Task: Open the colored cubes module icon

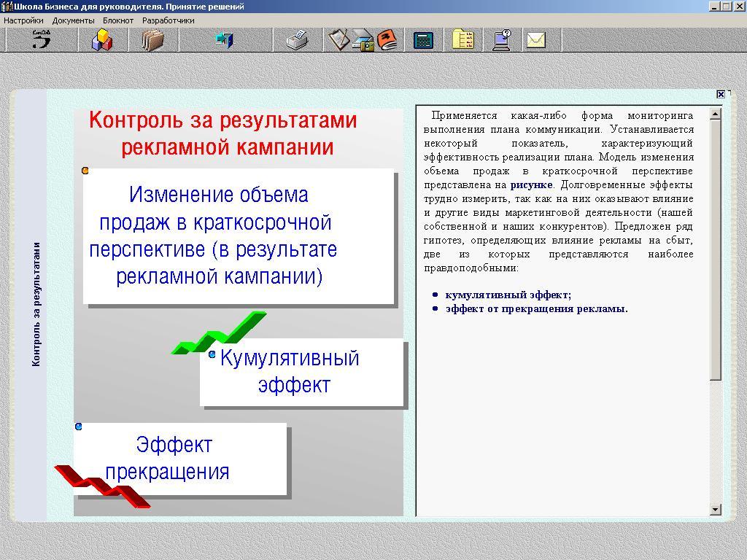Action: (102, 39)
